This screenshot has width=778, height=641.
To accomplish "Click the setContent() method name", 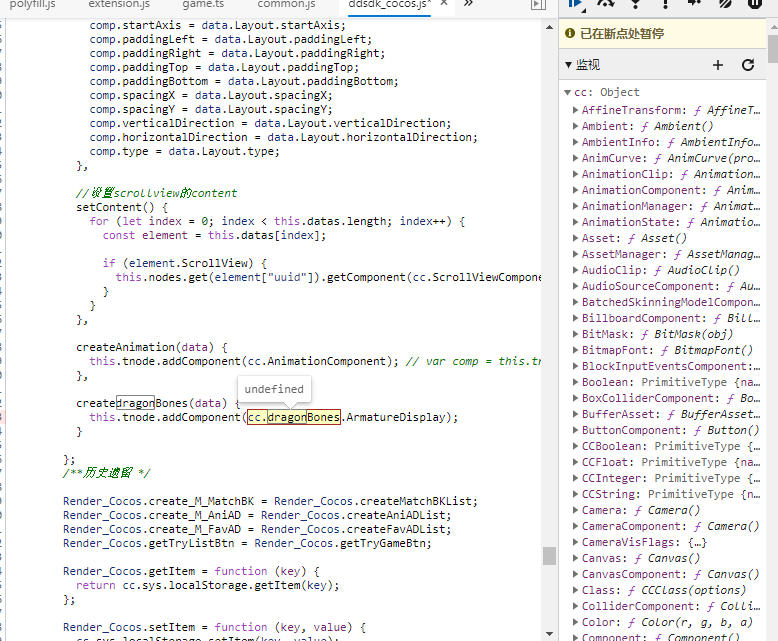I will click(115, 207).
